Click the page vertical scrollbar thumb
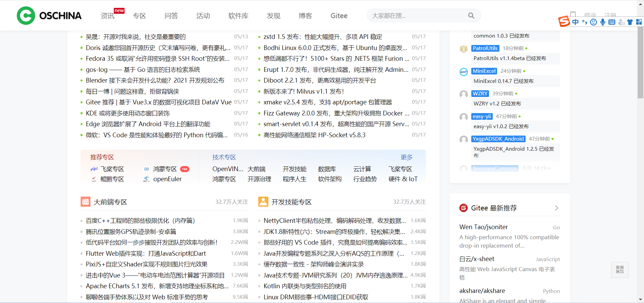 [641, 63]
